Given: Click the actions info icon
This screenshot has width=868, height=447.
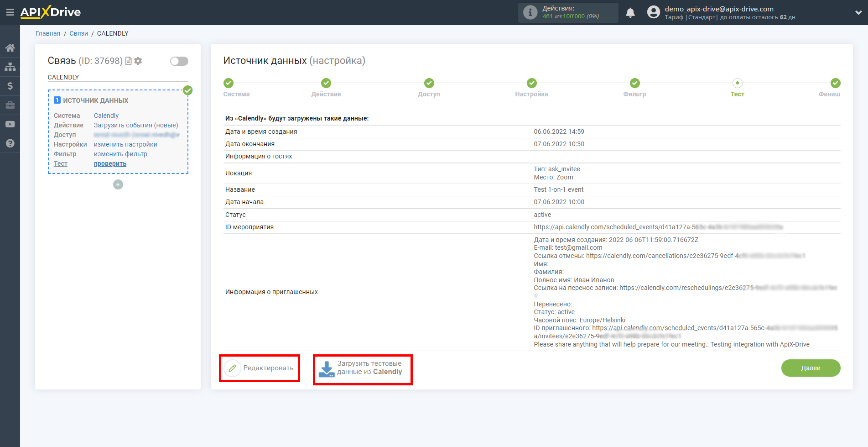Looking at the screenshot, I should click(530, 13).
